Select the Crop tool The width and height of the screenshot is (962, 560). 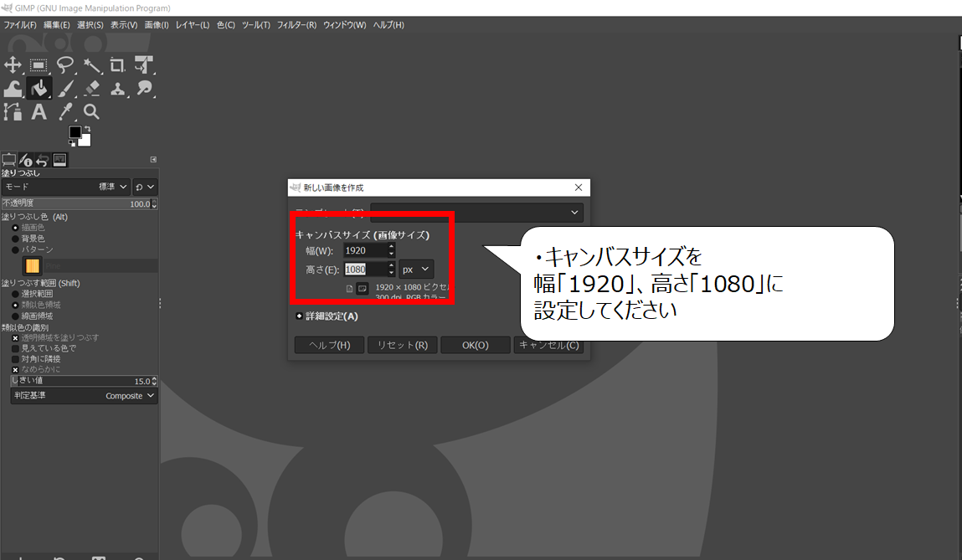click(117, 65)
